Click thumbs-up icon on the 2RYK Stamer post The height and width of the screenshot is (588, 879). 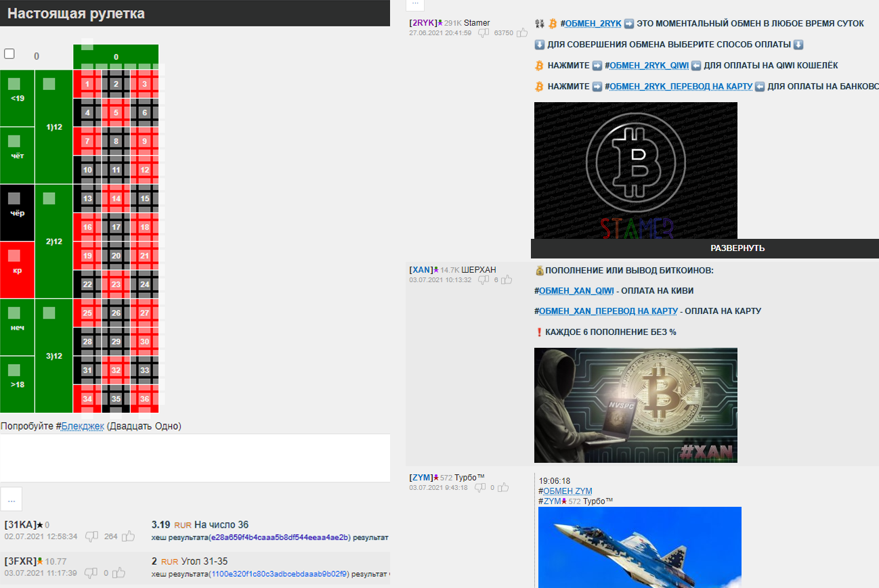coord(522,32)
